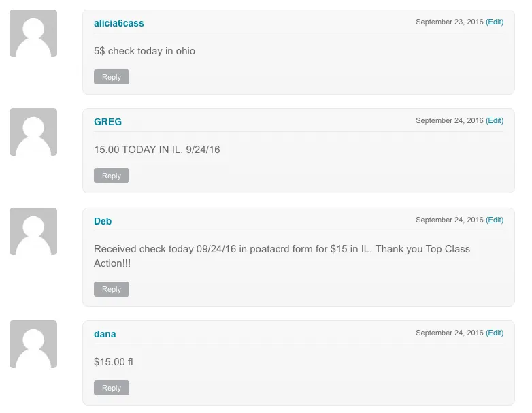
Task: Edit GREG's September 24 comment
Action: (495, 120)
